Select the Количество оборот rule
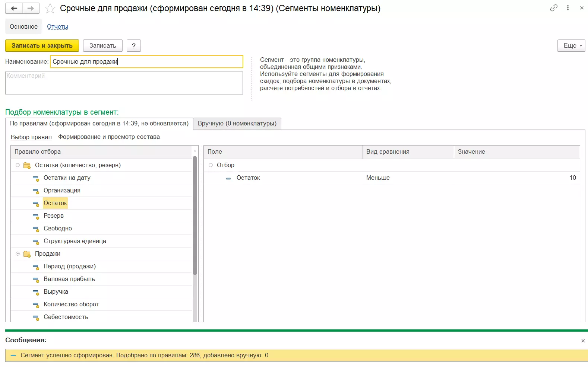 point(71,304)
